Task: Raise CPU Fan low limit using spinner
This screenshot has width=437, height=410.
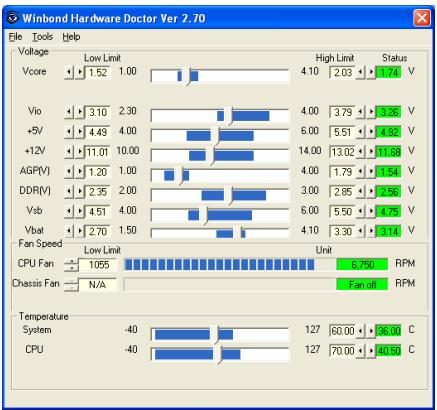Action: pyautogui.click(x=71, y=261)
